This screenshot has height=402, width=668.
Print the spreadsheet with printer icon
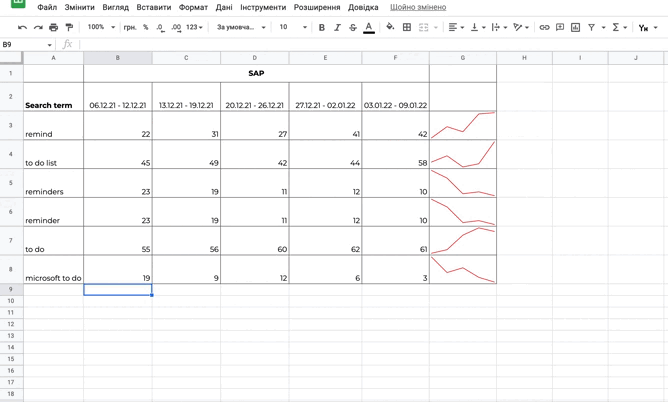coord(53,27)
